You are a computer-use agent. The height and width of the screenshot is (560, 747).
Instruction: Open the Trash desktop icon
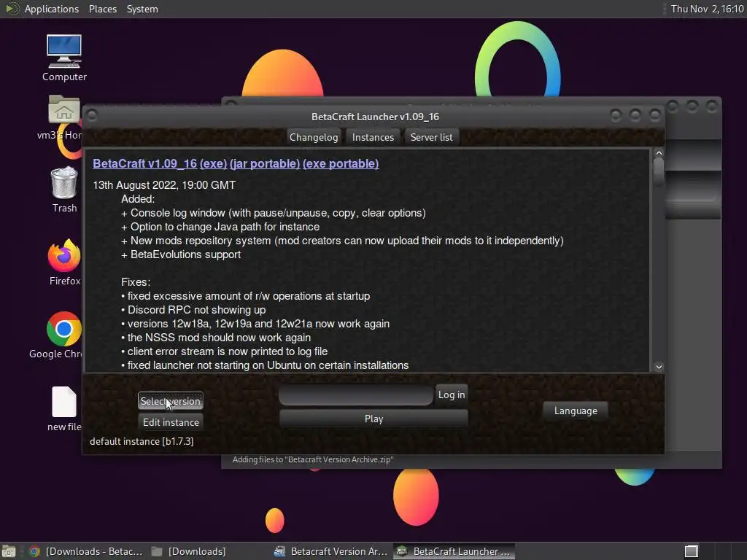tap(64, 190)
